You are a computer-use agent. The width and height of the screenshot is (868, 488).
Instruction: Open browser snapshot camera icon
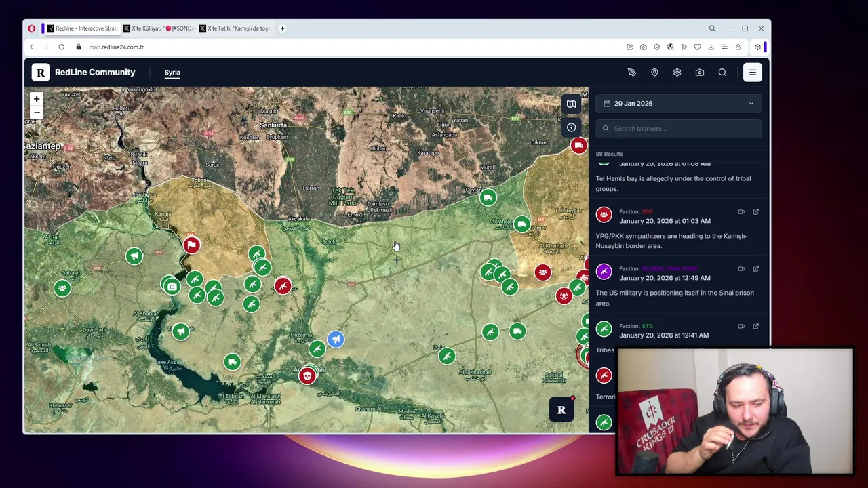click(643, 47)
